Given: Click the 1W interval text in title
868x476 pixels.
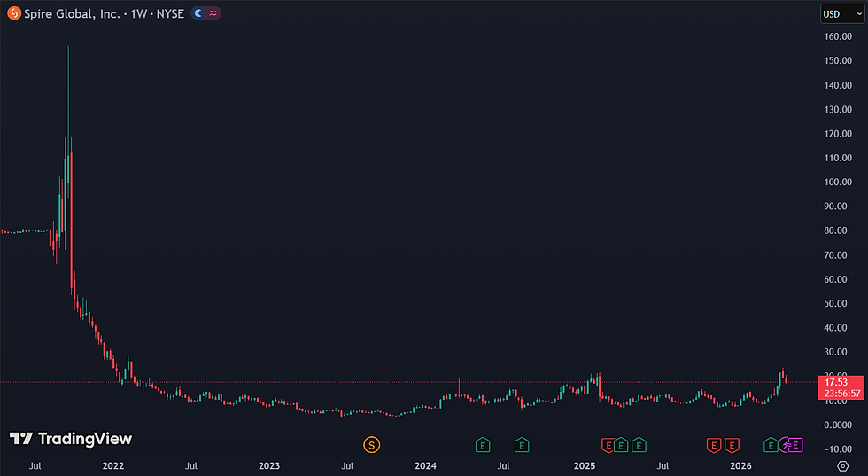Looking at the screenshot, I should coord(138,14).
